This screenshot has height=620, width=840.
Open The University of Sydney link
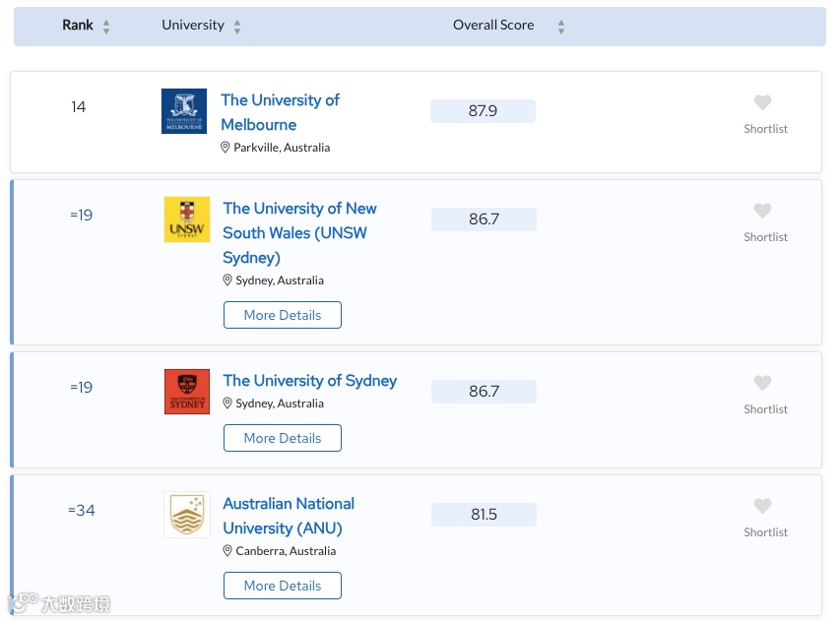[x=309, y=381]
